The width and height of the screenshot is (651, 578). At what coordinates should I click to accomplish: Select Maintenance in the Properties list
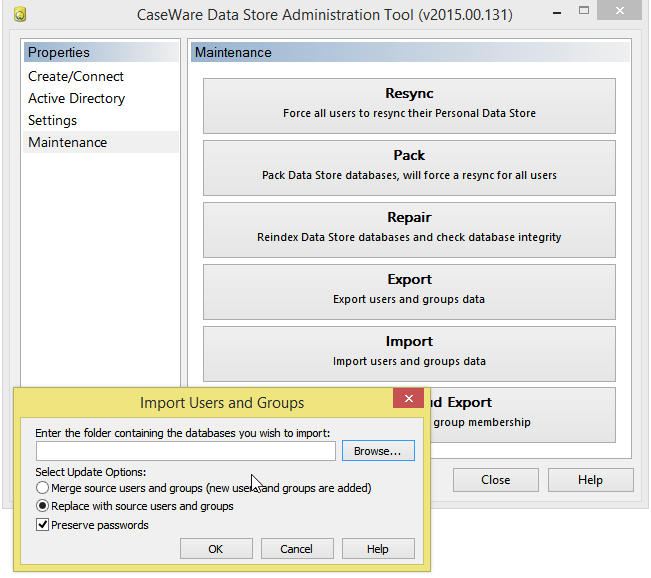click(101, 142)
